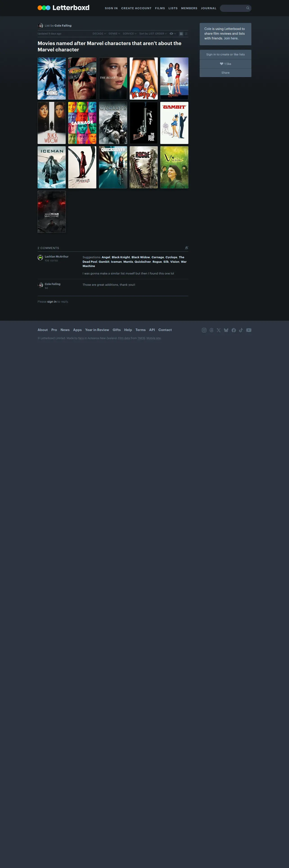
Task: Open the About footer link
Action: pyautogui.click(x=43, y=330)
